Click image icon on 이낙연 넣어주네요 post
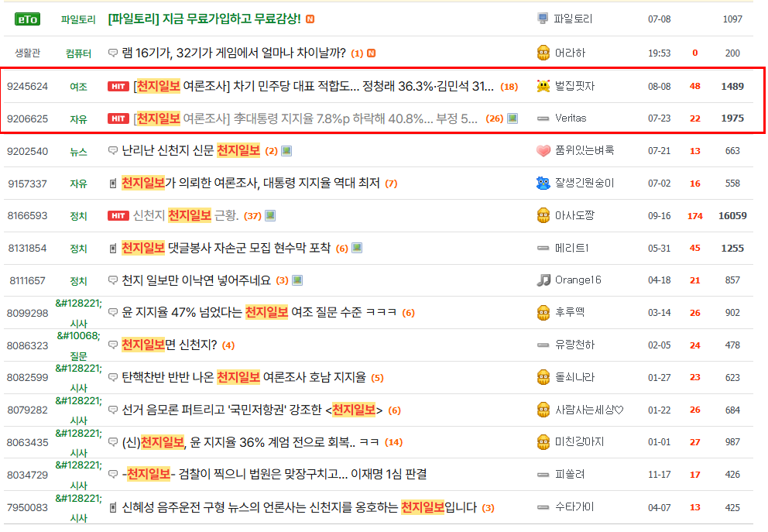 (x=297, y=280)
